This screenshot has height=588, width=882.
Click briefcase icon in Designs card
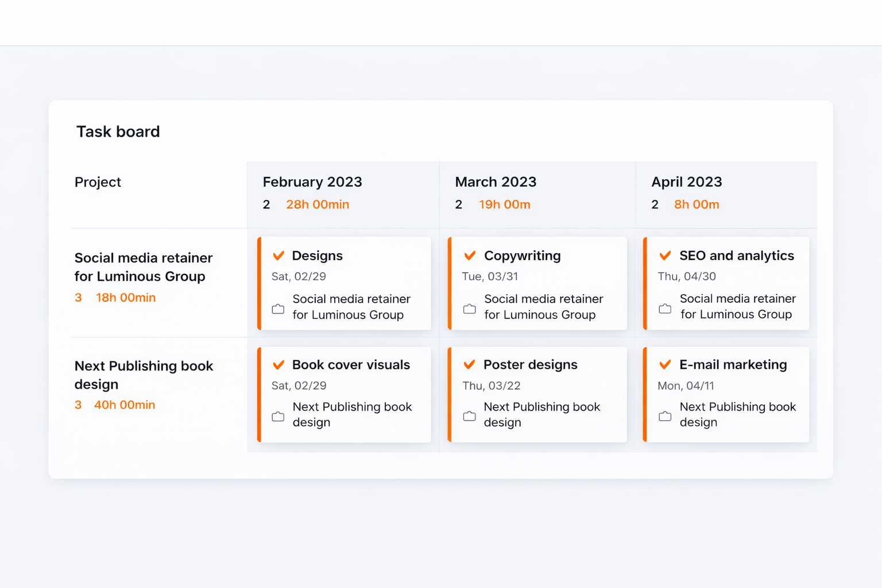278,308
